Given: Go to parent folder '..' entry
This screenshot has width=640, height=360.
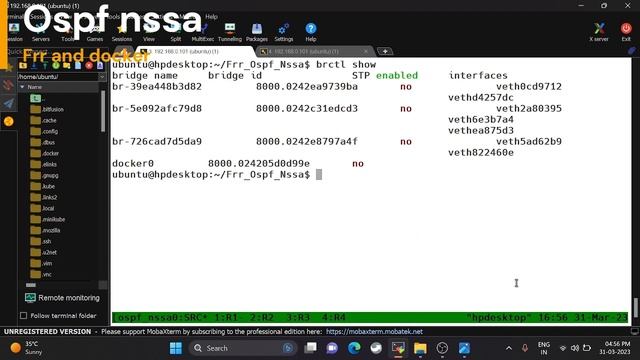Looking at the screenshot, I should [38, 98].
